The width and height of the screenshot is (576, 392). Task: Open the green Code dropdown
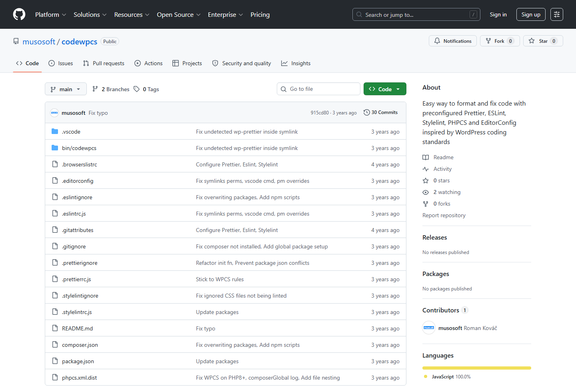coord(385,89)
